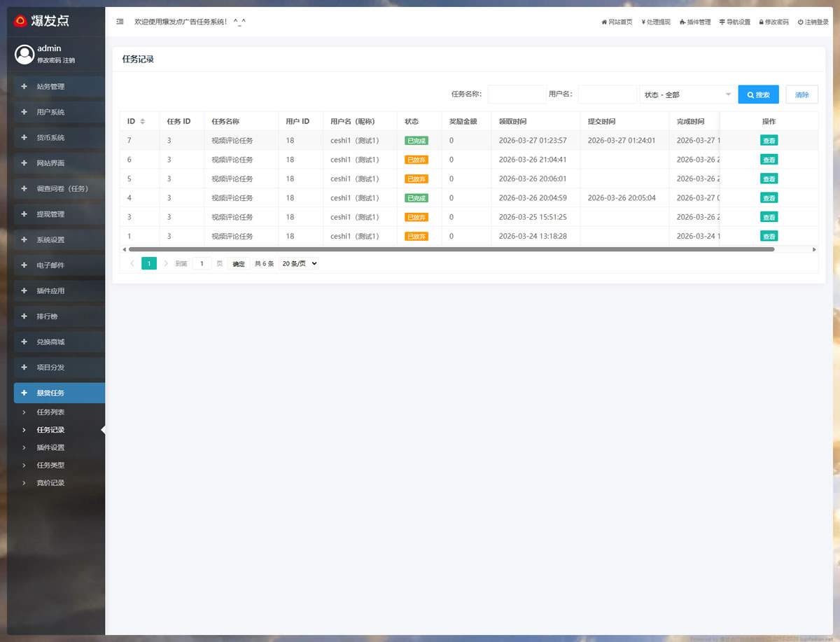Expand the 用户系统 sidebar section

(x=59, y=112)
